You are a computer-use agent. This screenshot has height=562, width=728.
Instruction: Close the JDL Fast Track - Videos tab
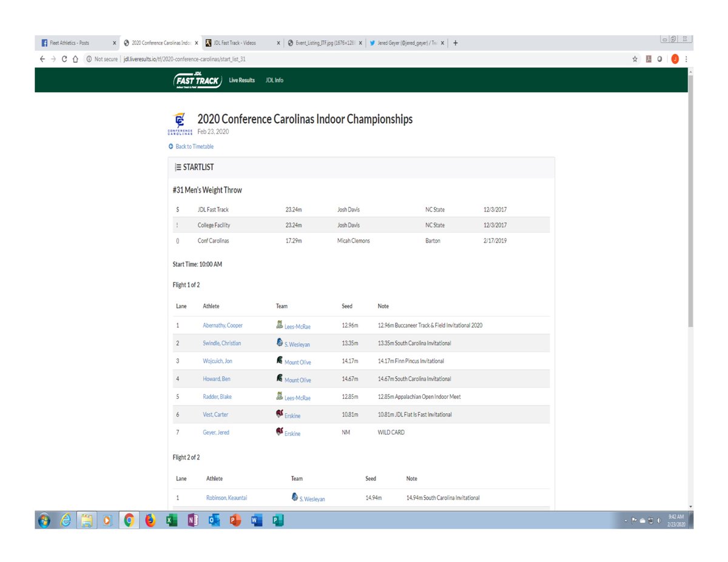tap(278, 43)
